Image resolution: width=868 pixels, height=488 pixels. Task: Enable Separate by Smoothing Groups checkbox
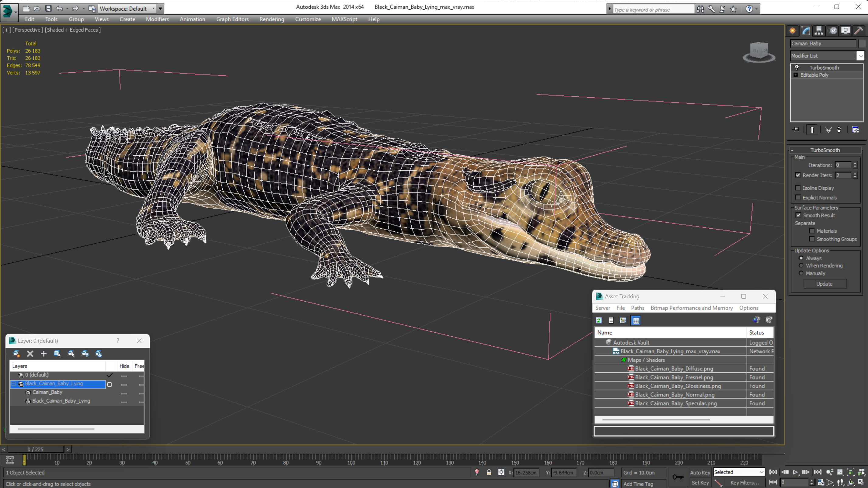click(812, 239)
